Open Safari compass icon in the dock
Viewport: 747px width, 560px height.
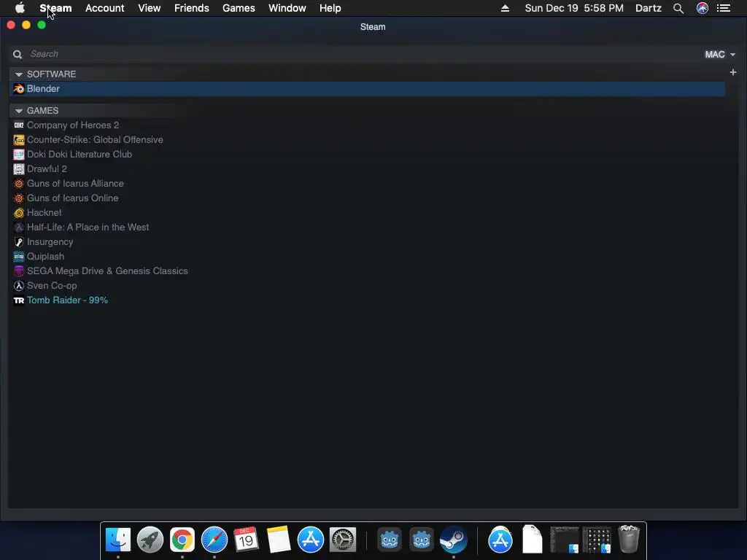point(214,540)
